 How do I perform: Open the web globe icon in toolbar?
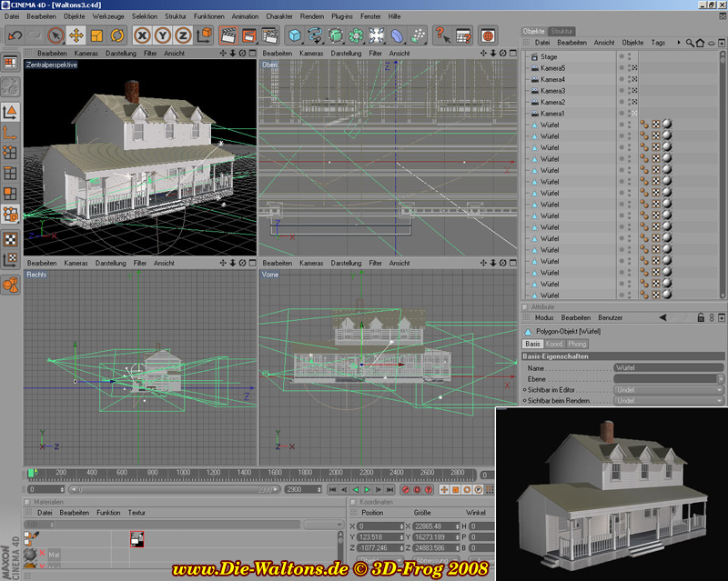488,35
